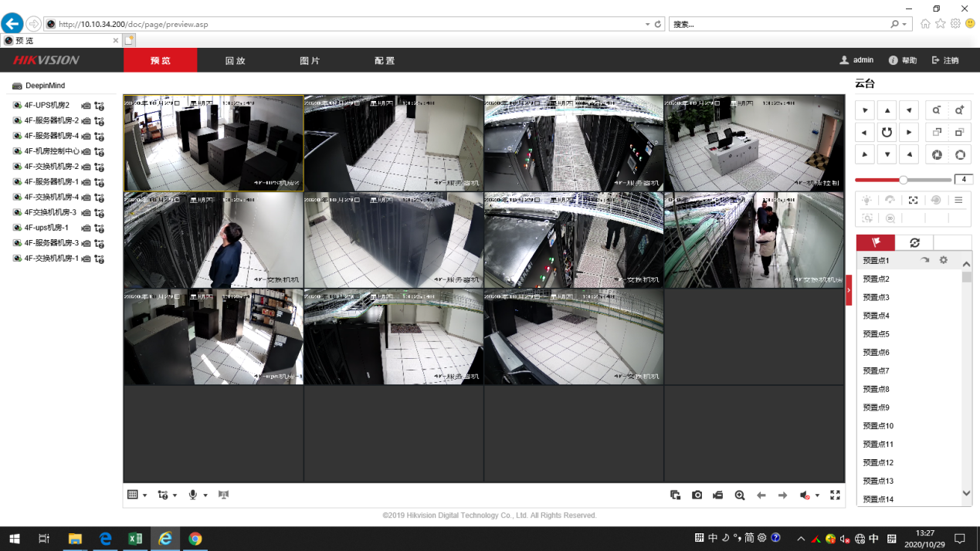Open the 帮助 help link
This screenshot has height=551, width=980.
903,60
